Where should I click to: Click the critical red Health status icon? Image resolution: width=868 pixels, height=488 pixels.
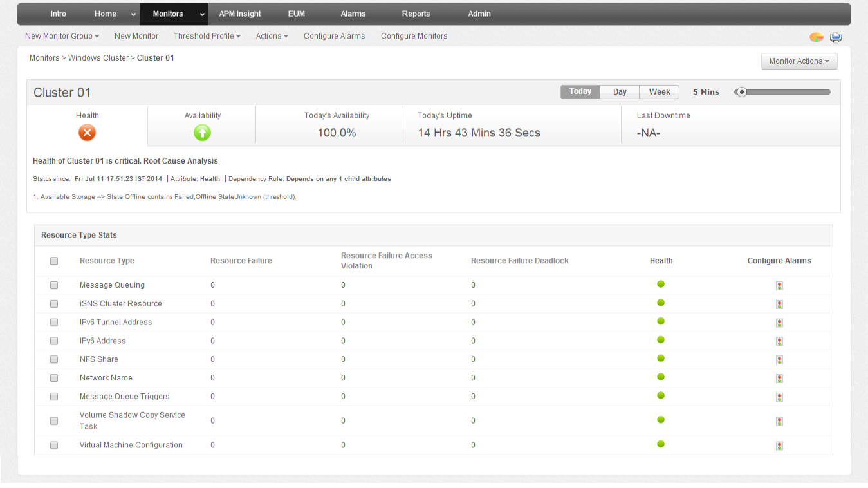tap(87, 133)
